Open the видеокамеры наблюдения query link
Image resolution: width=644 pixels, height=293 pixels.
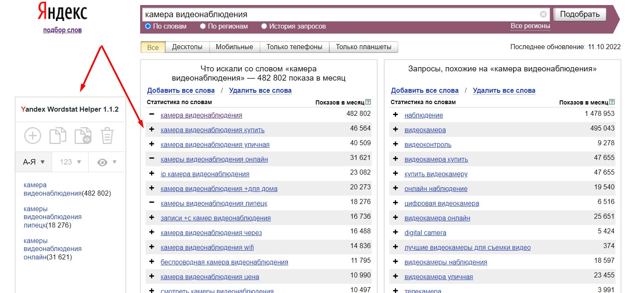(x=446, y=262)
